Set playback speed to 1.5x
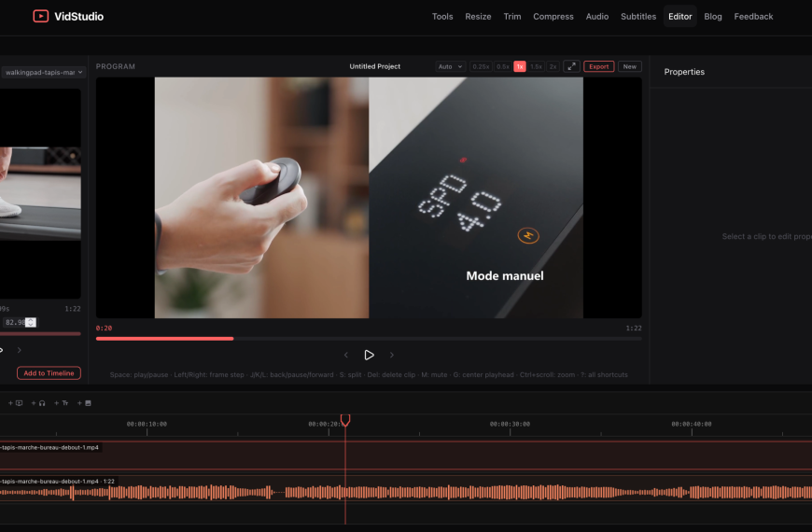The width and height of the screenshot is (812, 532). click(536, 66)
